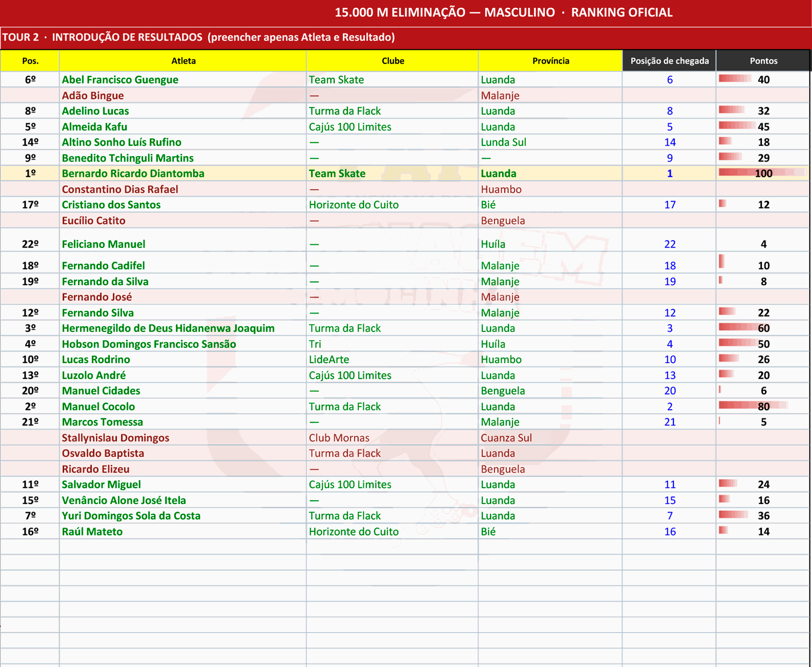Click position cell '16º' for Raúl Mateto

click(x=30, y=531)
